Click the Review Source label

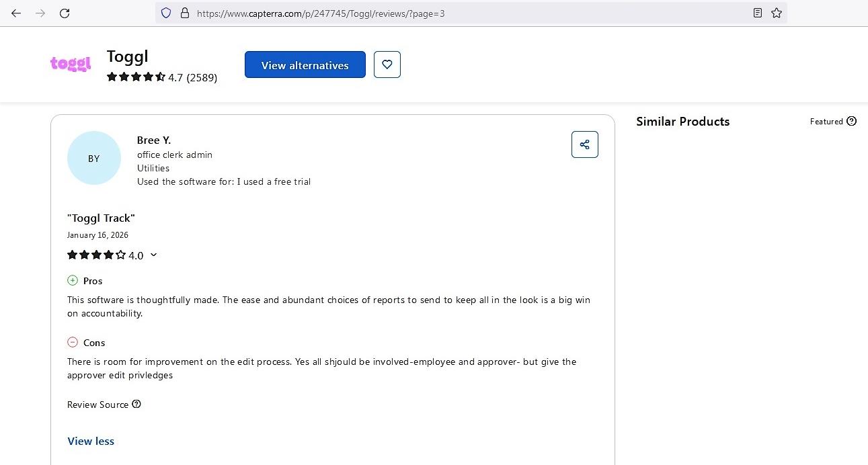pos(97,405)
